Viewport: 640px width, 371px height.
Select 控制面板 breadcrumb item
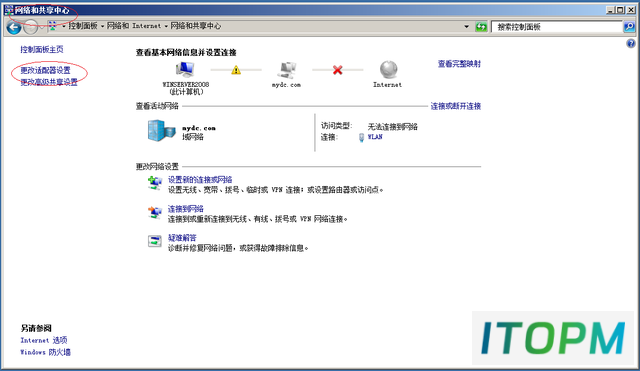click(82, 26)
